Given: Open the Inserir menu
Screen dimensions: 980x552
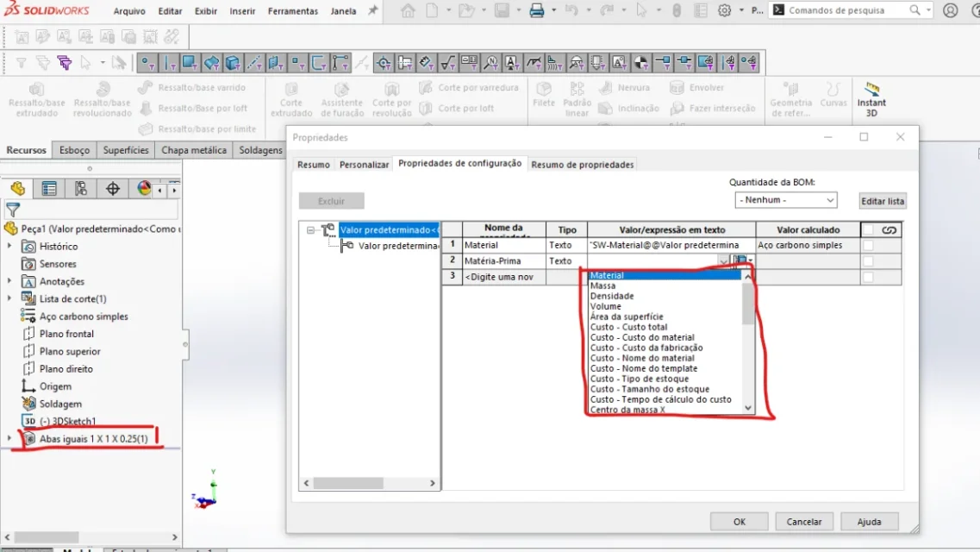Looking at the screenshot, I should coord(242,11).
